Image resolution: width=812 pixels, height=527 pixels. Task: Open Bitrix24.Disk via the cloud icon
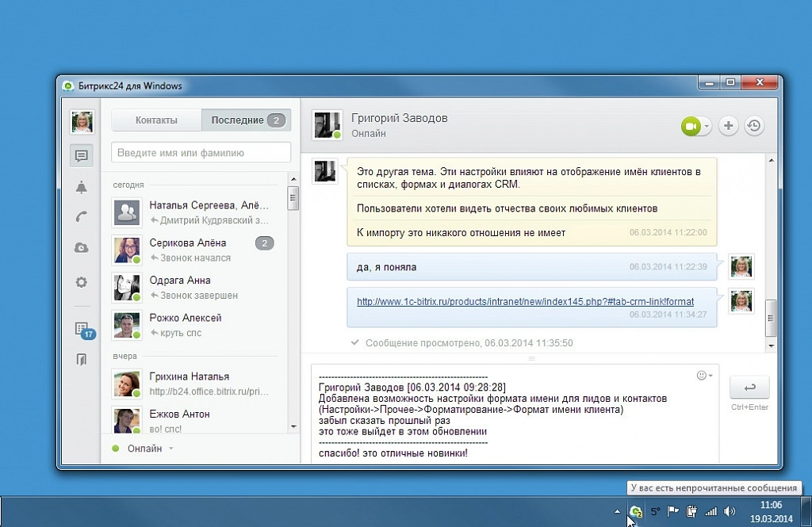pos(80,248)
